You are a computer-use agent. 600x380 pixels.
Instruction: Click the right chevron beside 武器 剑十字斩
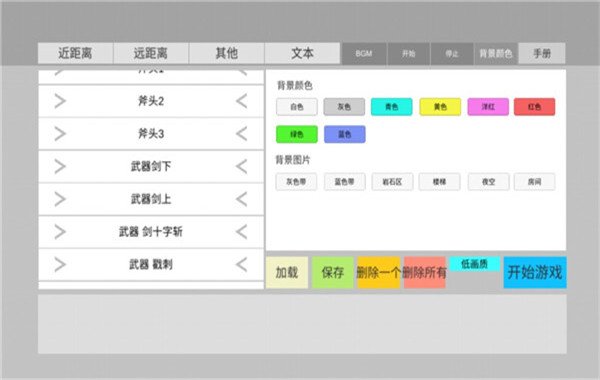60,232
